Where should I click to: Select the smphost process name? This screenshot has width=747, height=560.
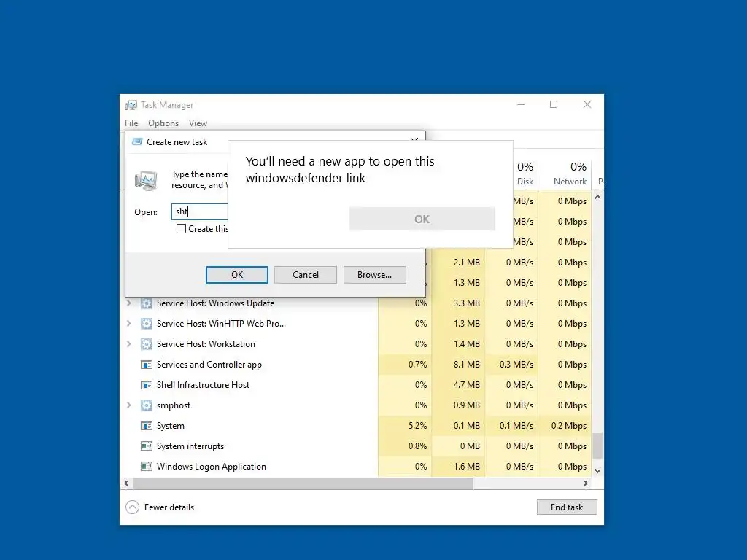click(174, 405)
